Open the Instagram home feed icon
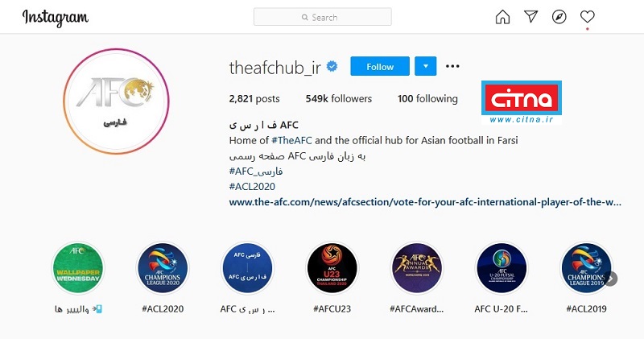Image resolution: width=644 pixels, height=339 pixels. coord(502,17)
